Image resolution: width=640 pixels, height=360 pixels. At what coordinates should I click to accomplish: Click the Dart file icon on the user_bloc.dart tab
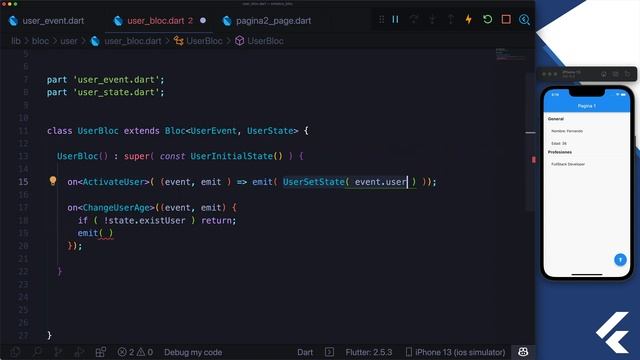[x=118, y=21]
